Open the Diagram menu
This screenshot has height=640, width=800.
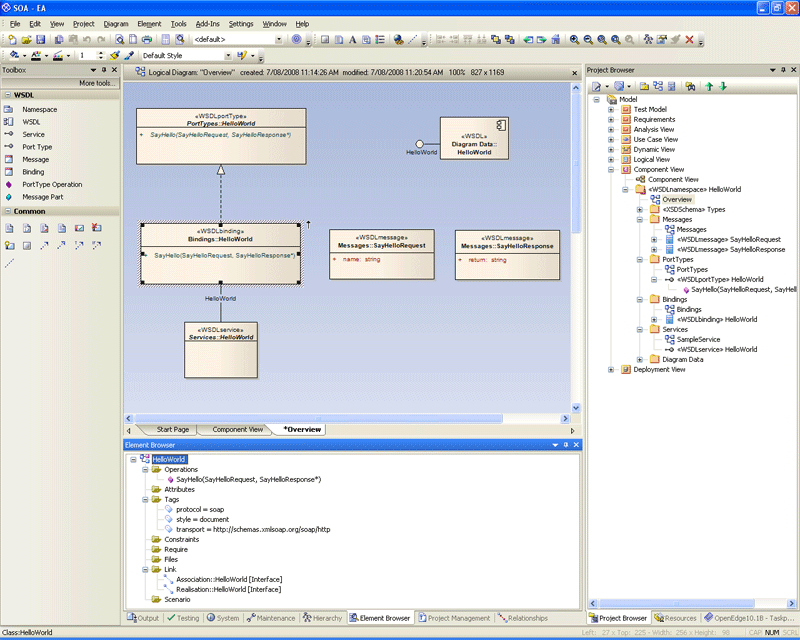click(115, 23)
